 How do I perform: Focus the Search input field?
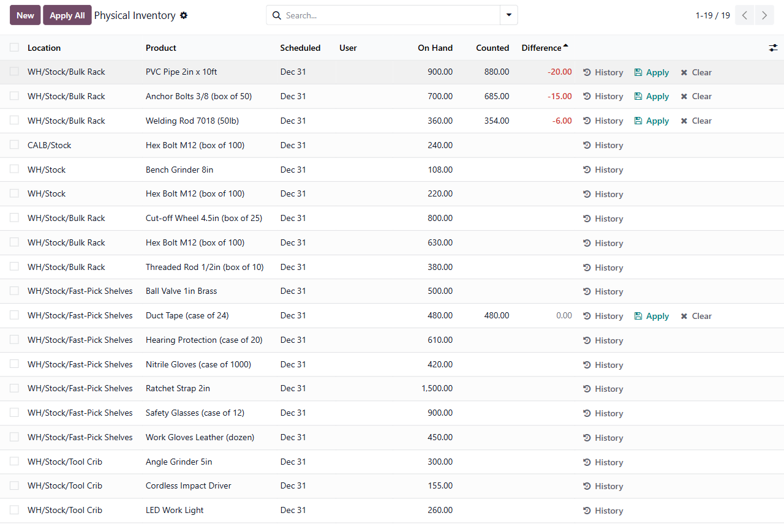(x=391, y=15)
